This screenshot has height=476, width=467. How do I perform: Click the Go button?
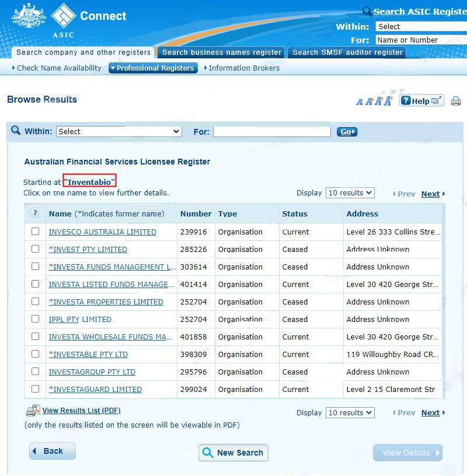347,132
